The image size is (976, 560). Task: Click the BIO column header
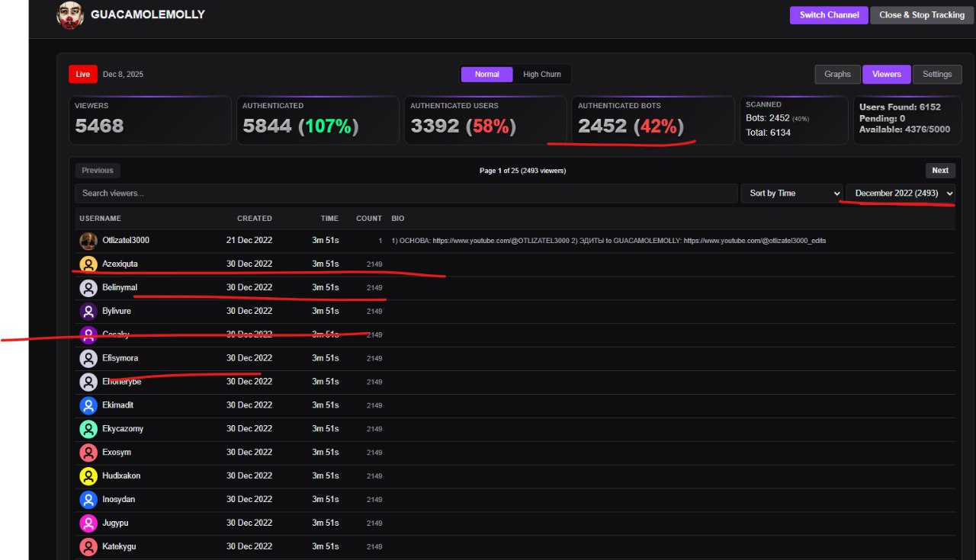coord(398,219)
